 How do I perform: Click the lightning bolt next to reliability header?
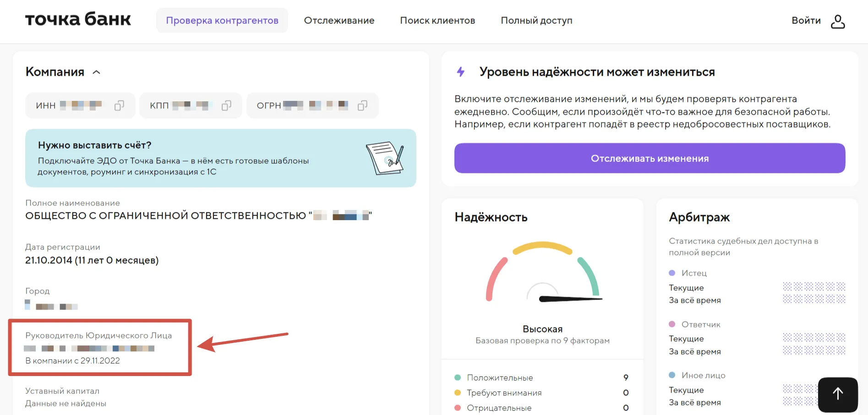coord(460,72)
